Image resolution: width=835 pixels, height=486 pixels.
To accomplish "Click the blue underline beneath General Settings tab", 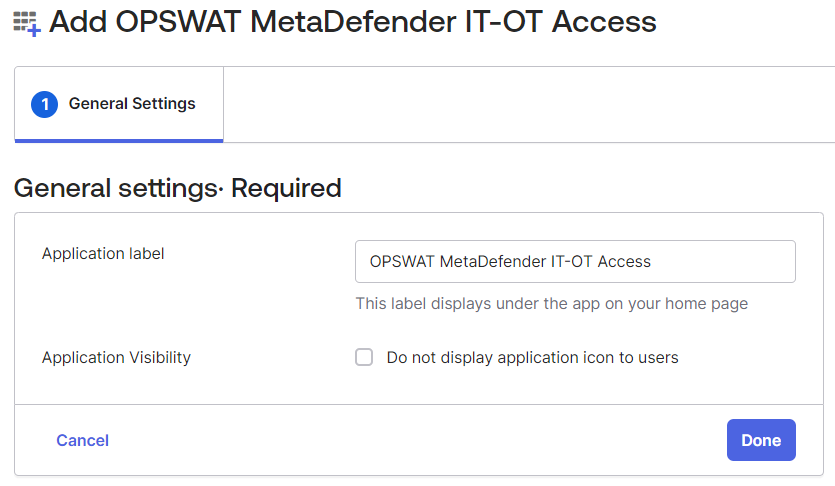I will [x=119, y=141].
